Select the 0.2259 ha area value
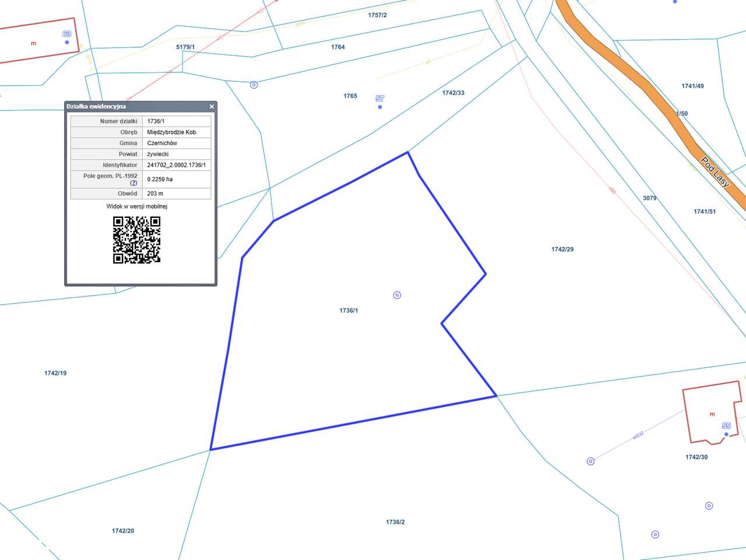The image size is (746, 560). click(160, 179)
